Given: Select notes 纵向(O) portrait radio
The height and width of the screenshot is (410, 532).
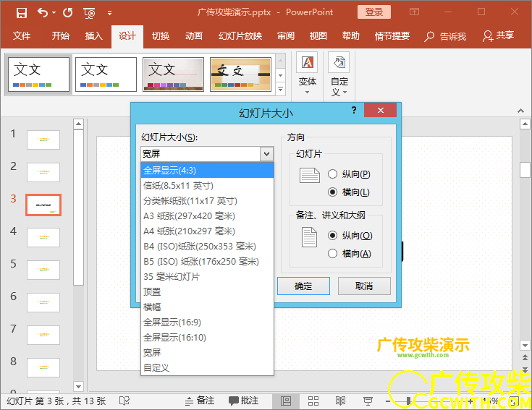Looking at the screenshot, I should 332,236.
